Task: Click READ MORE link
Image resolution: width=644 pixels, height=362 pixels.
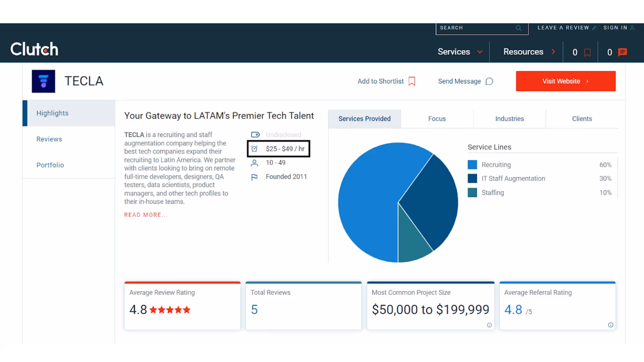Action: click(146, 215)
